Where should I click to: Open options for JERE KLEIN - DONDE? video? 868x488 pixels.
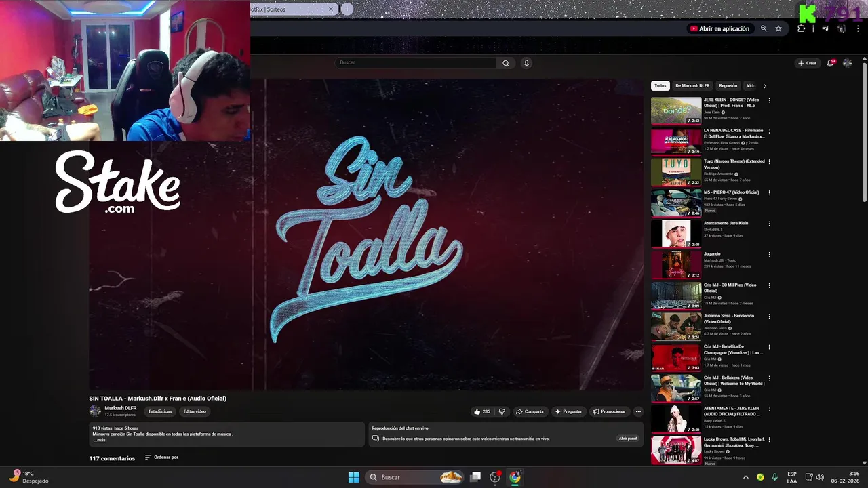pos(769,100)
